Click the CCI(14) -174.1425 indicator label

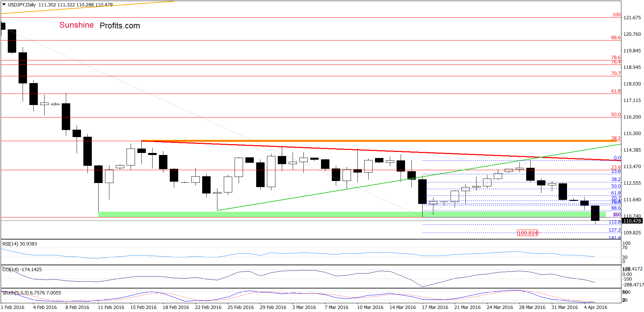(x=22, y=269)
